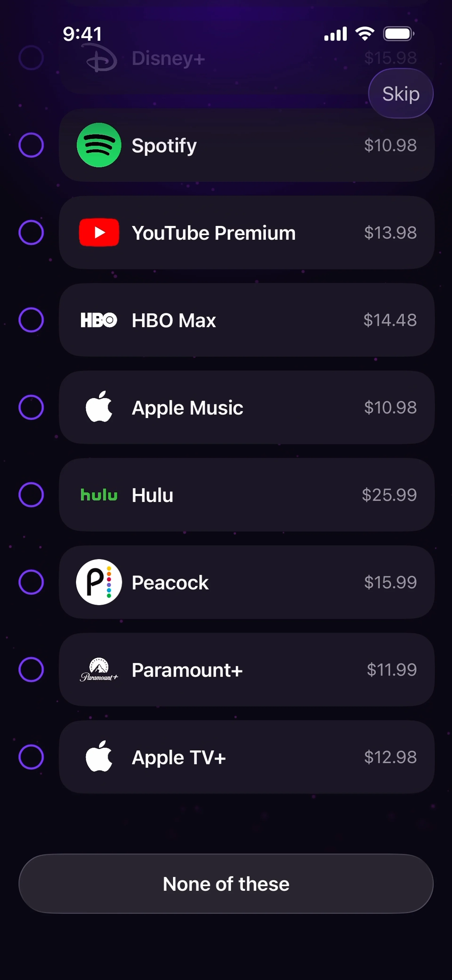Screen dimensions: 452x980
Task: Select the YouTube Premium radio circle
Action: pyautogui.click(x=31, y=232)
